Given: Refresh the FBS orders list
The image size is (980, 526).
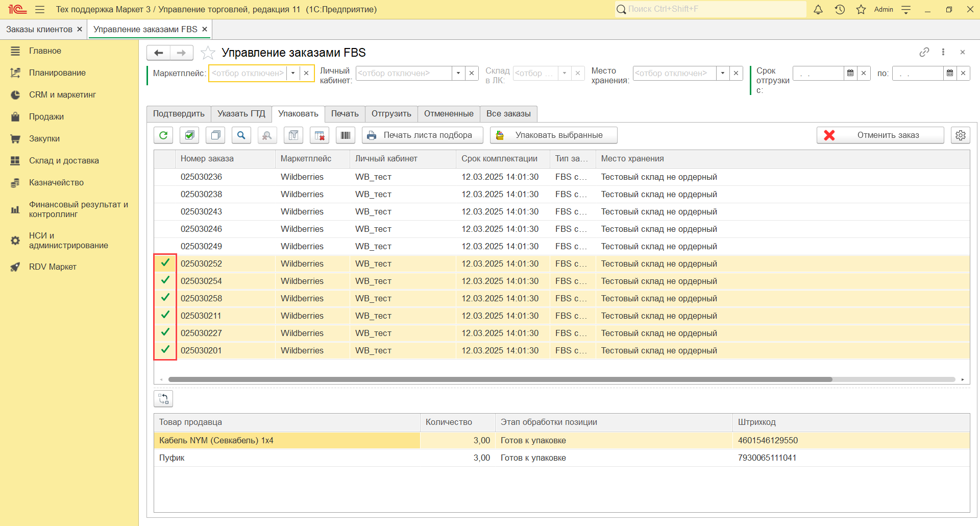Looking at the screenshot, I should tap(163, 135).
